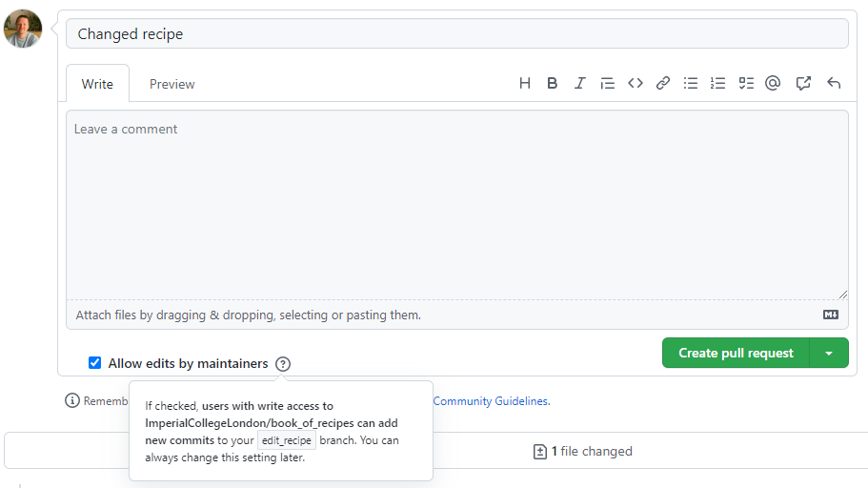
Task: Reference an issue or pull request
Action: click(803, 83)
